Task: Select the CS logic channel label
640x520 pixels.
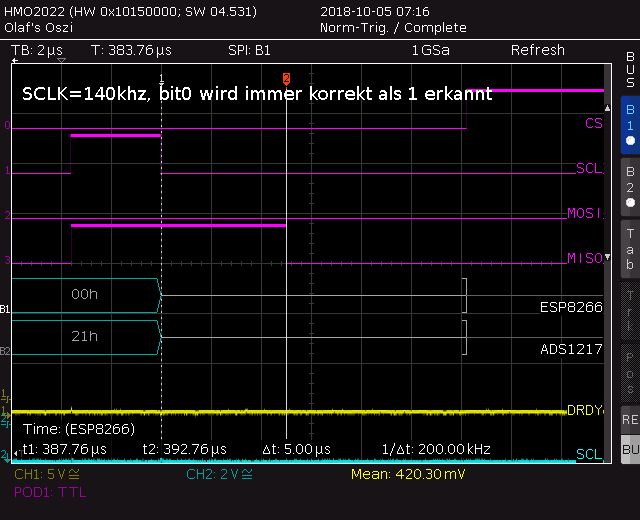Action: click(x=593, y=123)
